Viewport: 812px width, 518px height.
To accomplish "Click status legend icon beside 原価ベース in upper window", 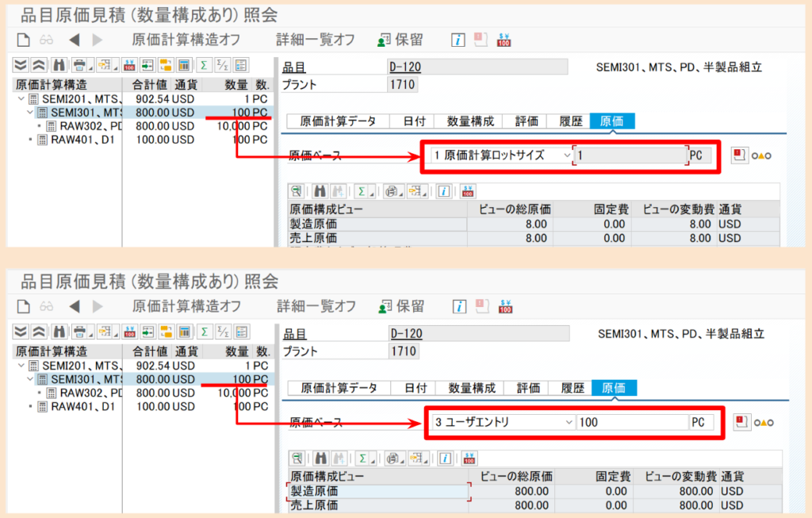I will 761,155.
